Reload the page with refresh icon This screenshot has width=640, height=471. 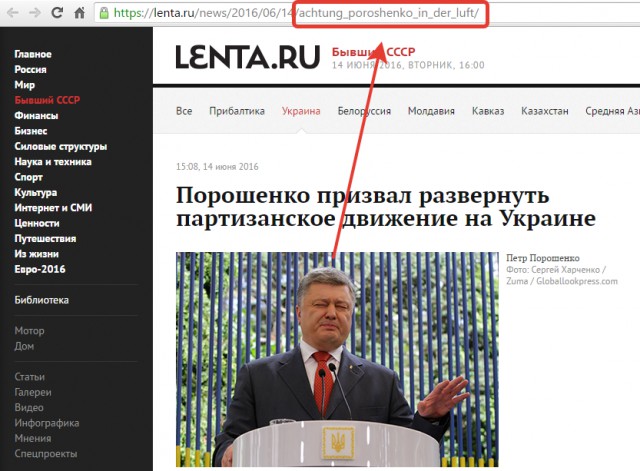tap(57, 13)
